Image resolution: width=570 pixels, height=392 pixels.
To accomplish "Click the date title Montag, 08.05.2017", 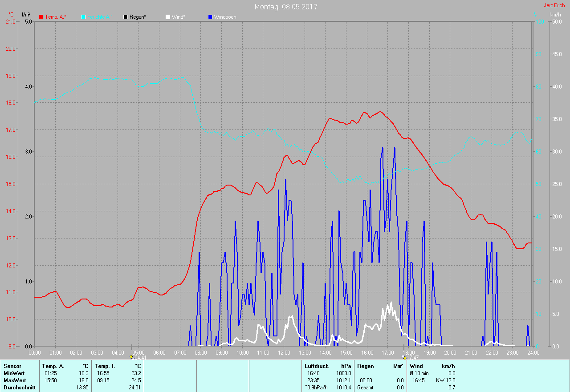I will (286, 7).
